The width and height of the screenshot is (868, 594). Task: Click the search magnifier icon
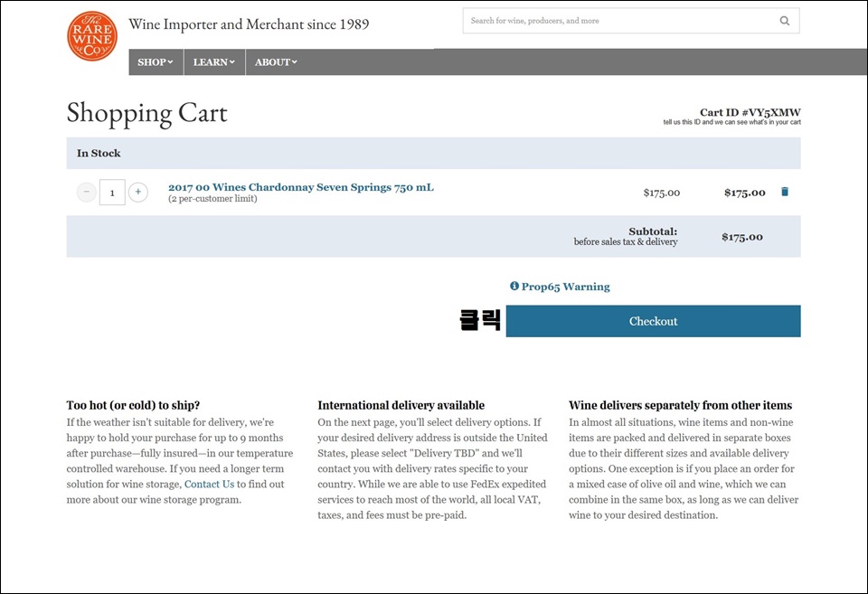[785, 21]
